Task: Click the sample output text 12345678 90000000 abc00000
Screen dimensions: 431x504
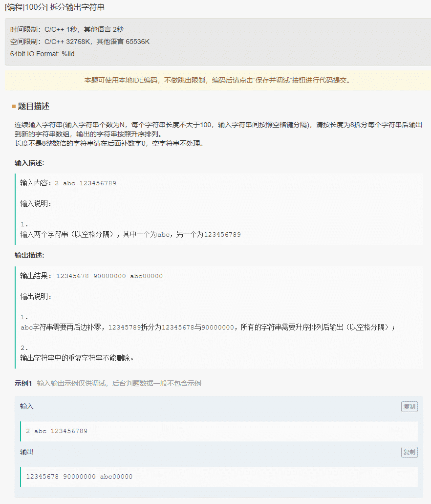Action: coord(79,477)
